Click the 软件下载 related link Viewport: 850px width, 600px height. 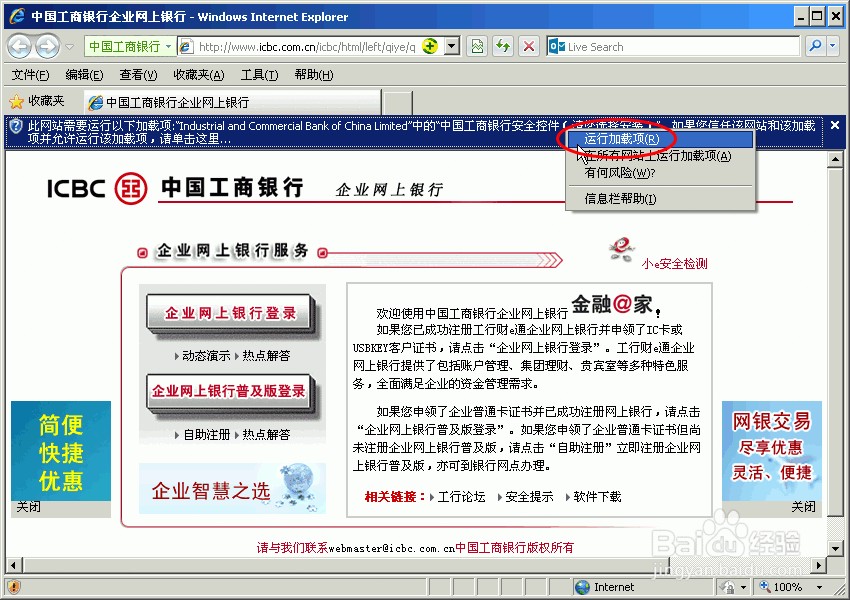(x=597, y=496)
